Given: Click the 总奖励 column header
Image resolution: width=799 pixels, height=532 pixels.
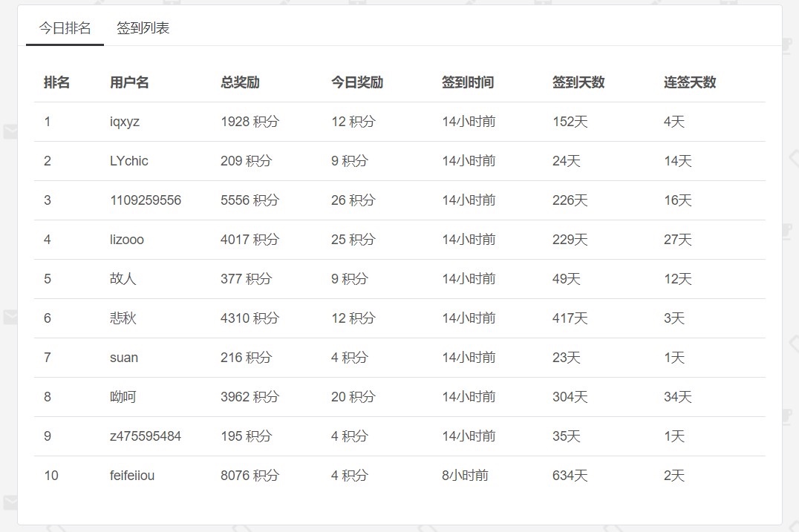Looking at the screenshot, I should pyautogui.click(x=240, y=82).
